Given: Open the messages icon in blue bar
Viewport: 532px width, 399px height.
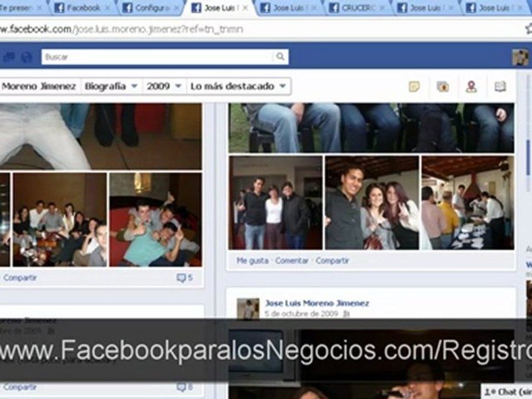Looking at the screenshot, I should 9,57.
